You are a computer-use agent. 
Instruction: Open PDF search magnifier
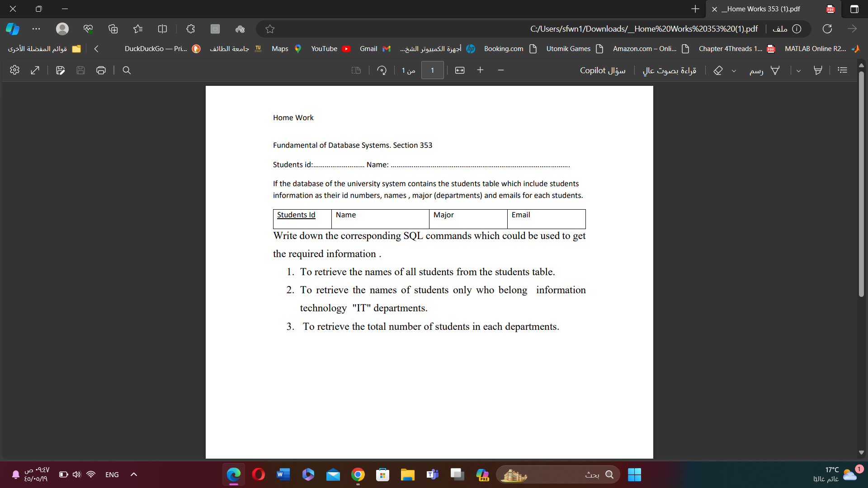point(127,70)
